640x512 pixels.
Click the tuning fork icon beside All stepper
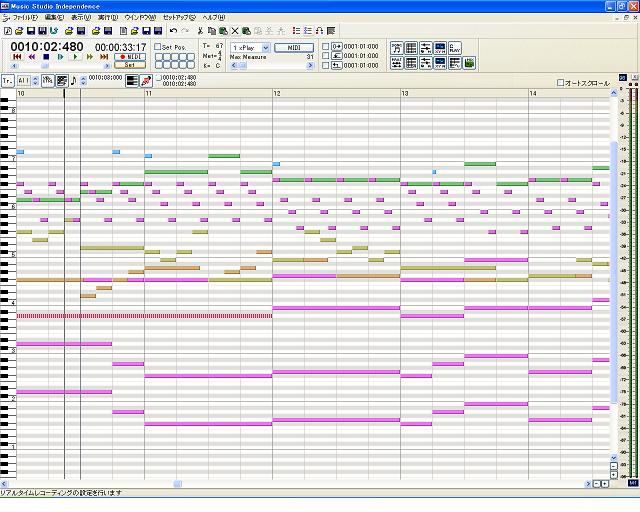tap(48, 80)
